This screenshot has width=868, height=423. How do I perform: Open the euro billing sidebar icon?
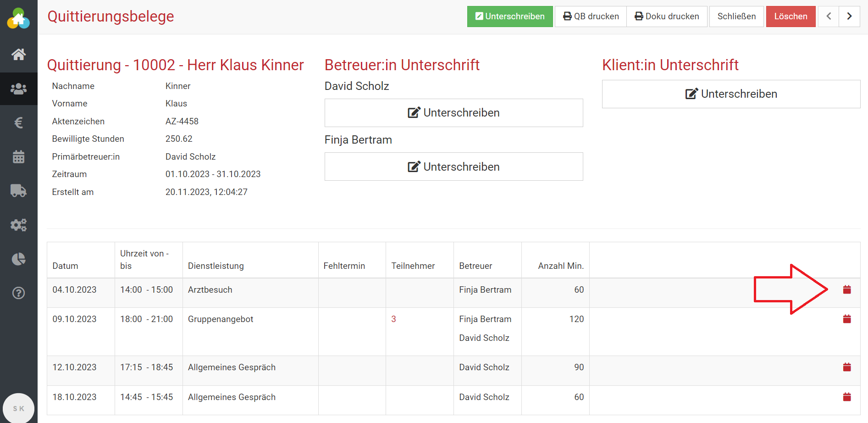pyautogui.click(x=18, y=122)
